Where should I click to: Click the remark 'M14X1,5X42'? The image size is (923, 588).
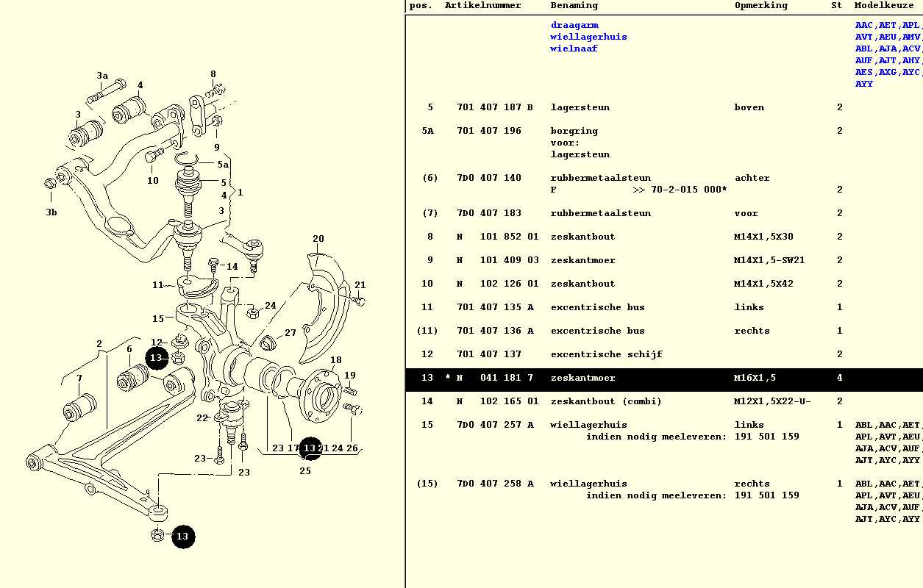coord(764,284)
